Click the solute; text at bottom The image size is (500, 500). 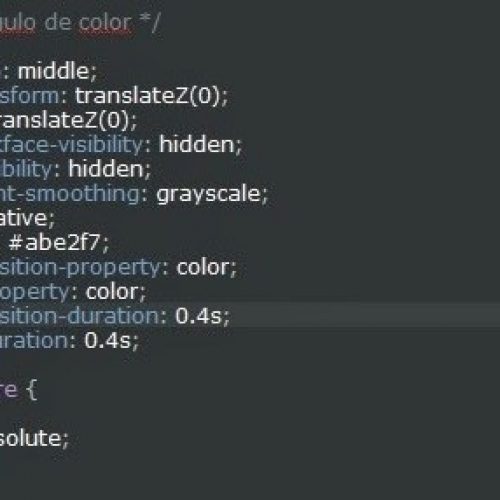click(34, 438)
